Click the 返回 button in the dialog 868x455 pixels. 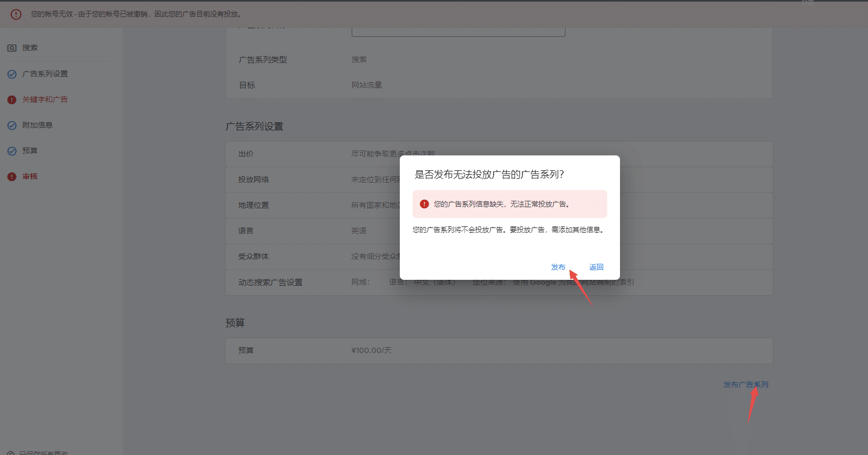pyautogui.click(x=596, y=267)
